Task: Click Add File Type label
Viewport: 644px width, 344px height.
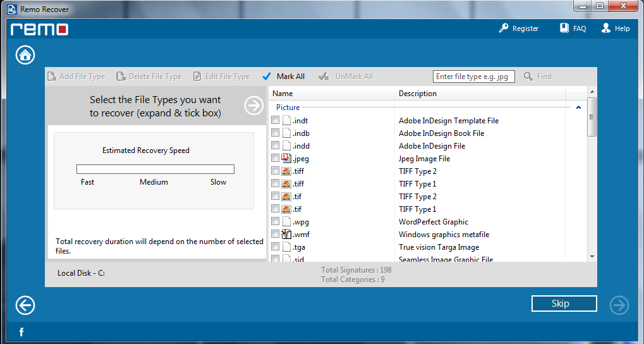Action: [x=82, y=77]
